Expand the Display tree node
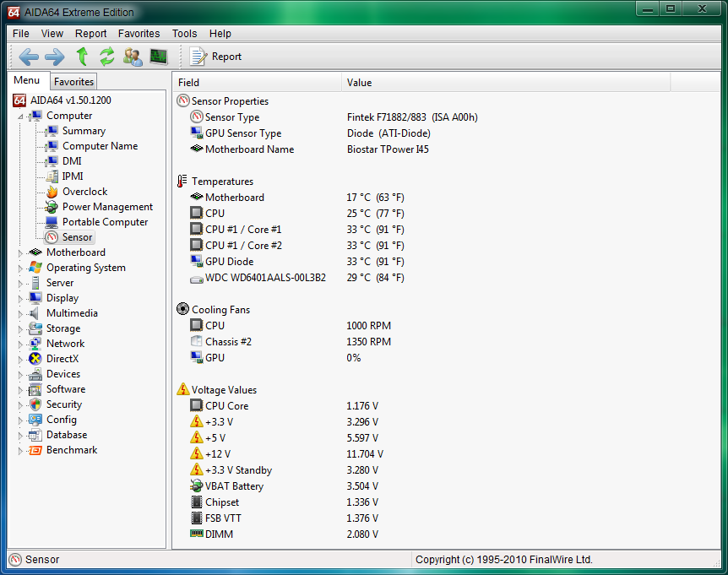 20,299
